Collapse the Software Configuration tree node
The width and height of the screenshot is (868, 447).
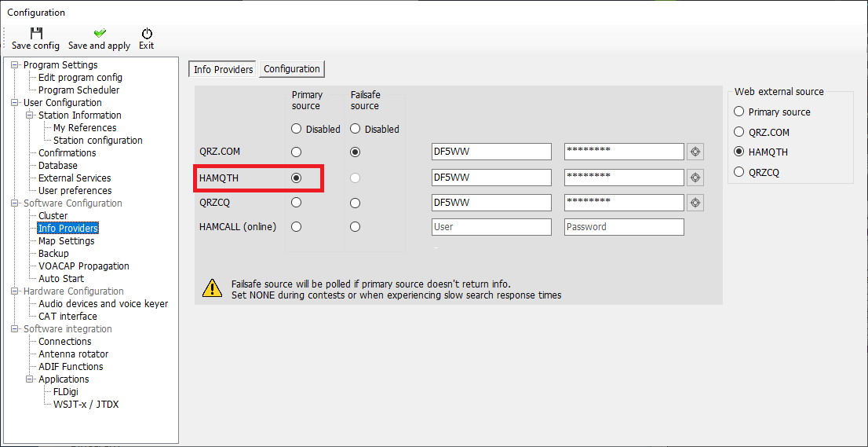pos(15,203)
